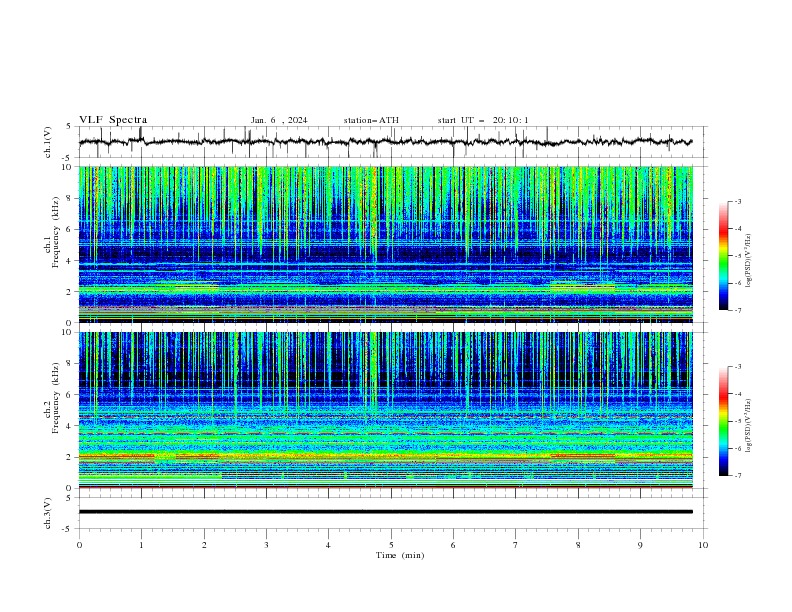The height and width of the screenshot is (612, 792).
Task: Click the ch.1 spectrogram "6" kHz tick
Action: [70, 229]
